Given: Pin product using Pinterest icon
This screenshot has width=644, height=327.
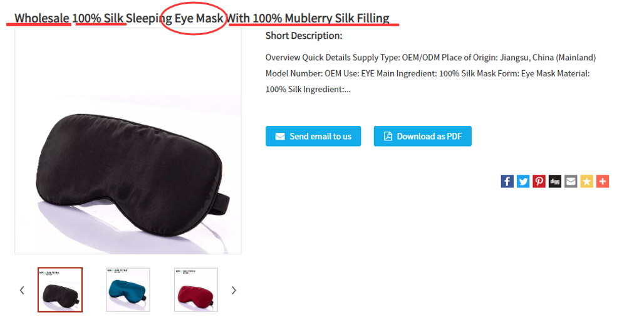Looking at the screenshot, I should coord(539,181).
